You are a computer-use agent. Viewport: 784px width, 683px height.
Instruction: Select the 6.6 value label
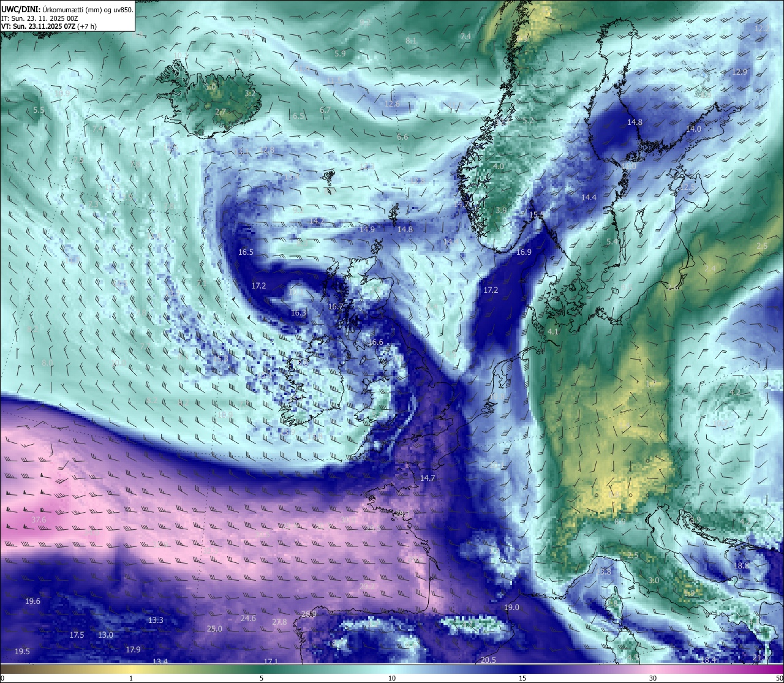click(402, 137)
